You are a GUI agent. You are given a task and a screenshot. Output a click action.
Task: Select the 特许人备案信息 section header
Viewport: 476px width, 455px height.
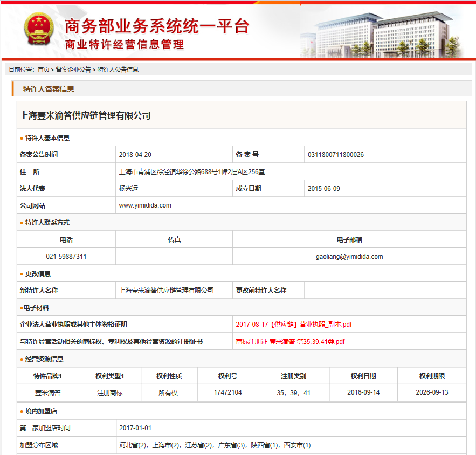click(49, 89)
